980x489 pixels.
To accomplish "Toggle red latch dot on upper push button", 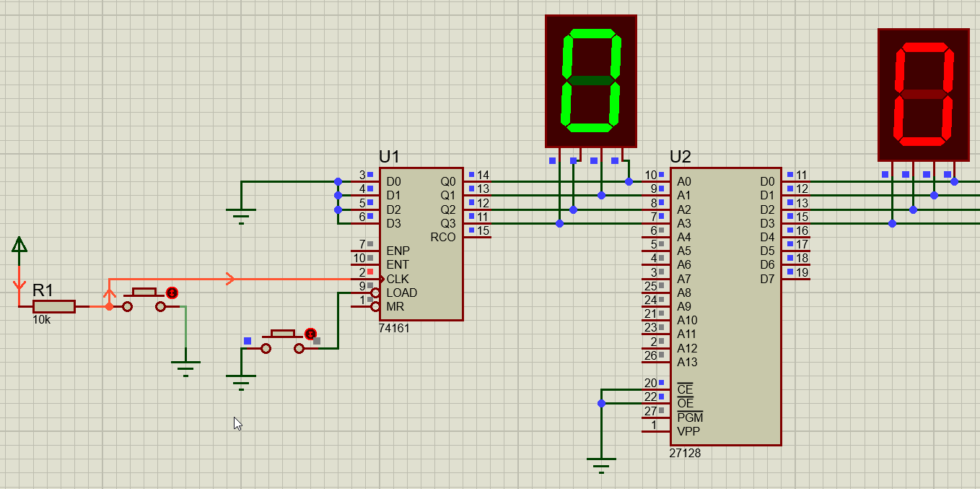I will (x=172, y=293).
